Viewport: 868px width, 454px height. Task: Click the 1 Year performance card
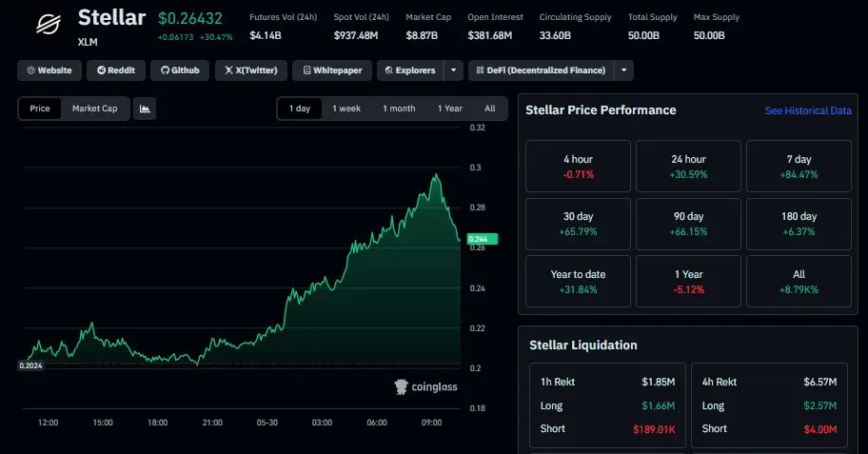688,282
